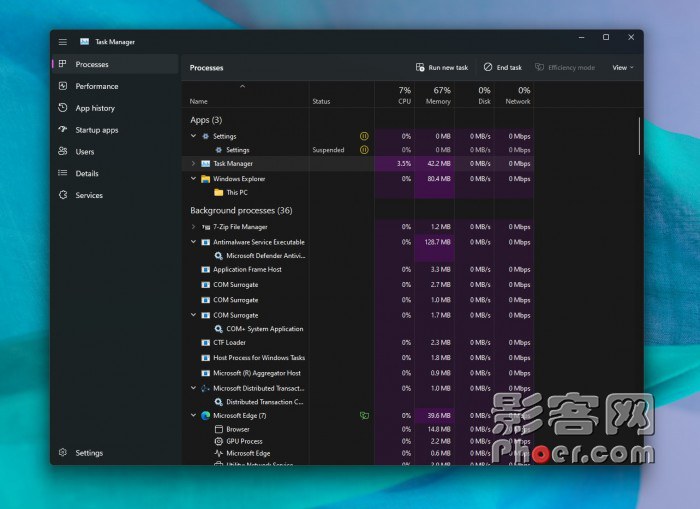Click the Users sidebar icon
The image size is (700, 509).
(x=62, y=151)
